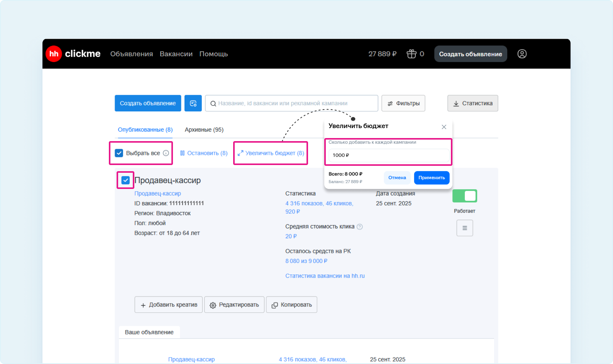The width and height of the screenshot is (613, 364).
Task: Click the hh clickme logo
Action: point(73,54)
